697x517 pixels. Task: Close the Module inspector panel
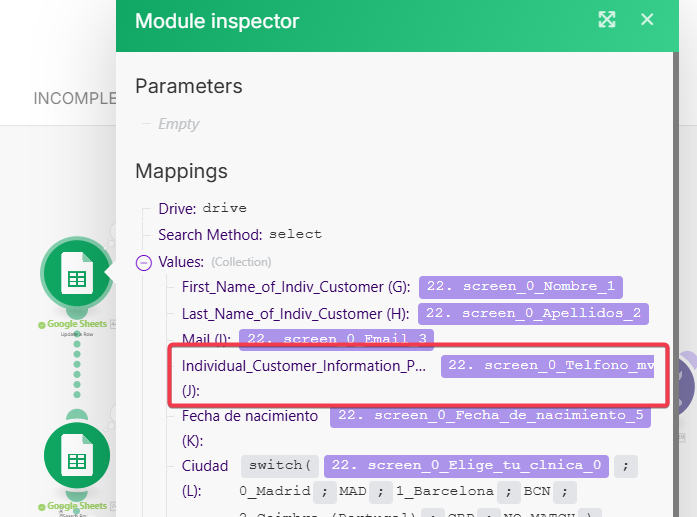647,20
